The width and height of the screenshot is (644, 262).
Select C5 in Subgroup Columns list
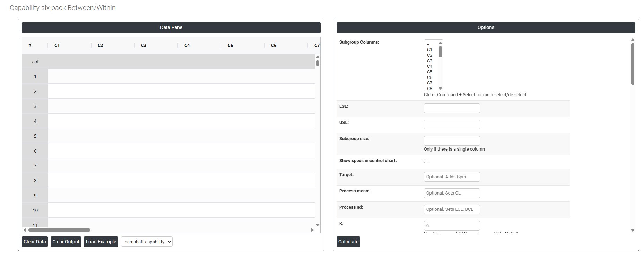(x=429, y=72)
